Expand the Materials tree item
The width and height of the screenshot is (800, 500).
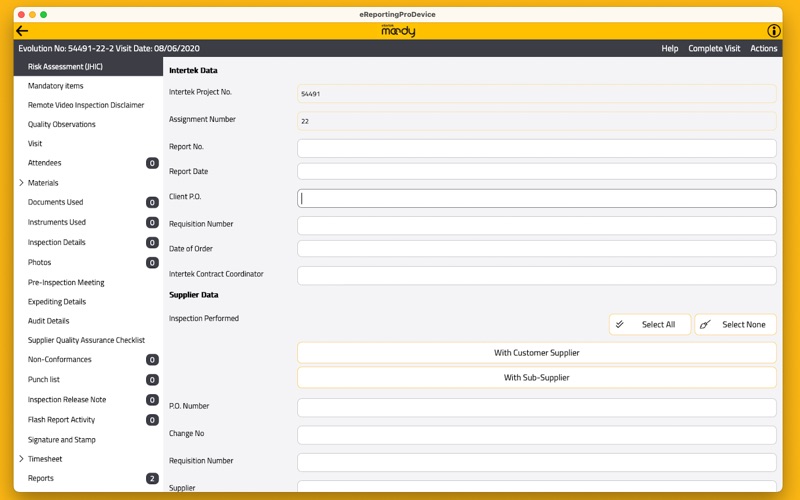[21, 183]
